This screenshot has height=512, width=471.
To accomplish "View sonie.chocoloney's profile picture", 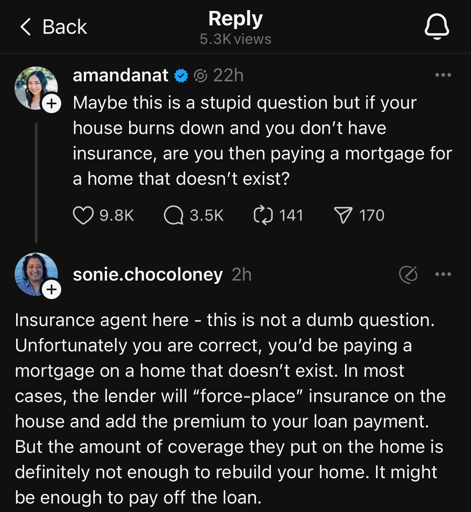I will point(36,274).
